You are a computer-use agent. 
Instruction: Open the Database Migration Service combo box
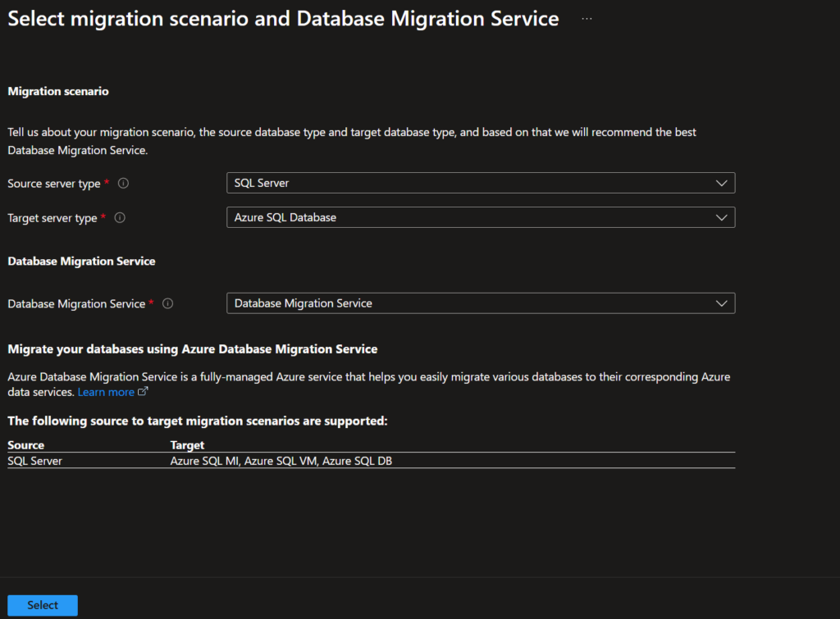click(x=480, y=303)
